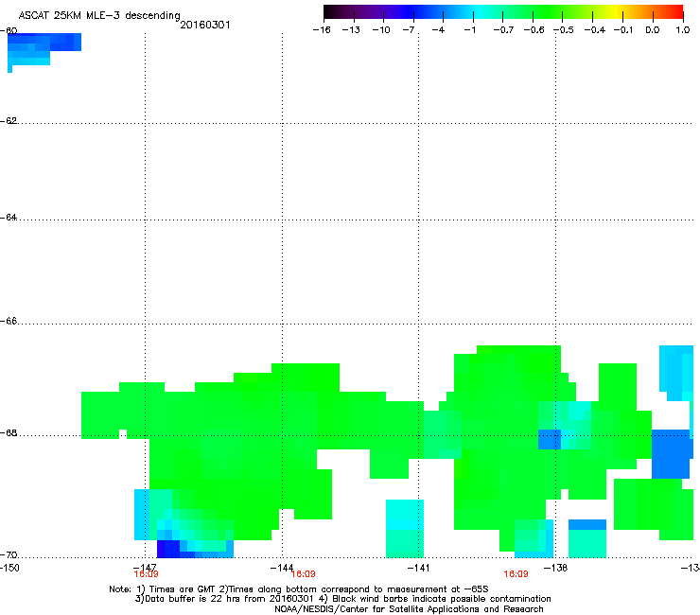Viewport: 700px width, 615px height.
Task: Click the longitude label "-138"
Action: pos(556,568)
